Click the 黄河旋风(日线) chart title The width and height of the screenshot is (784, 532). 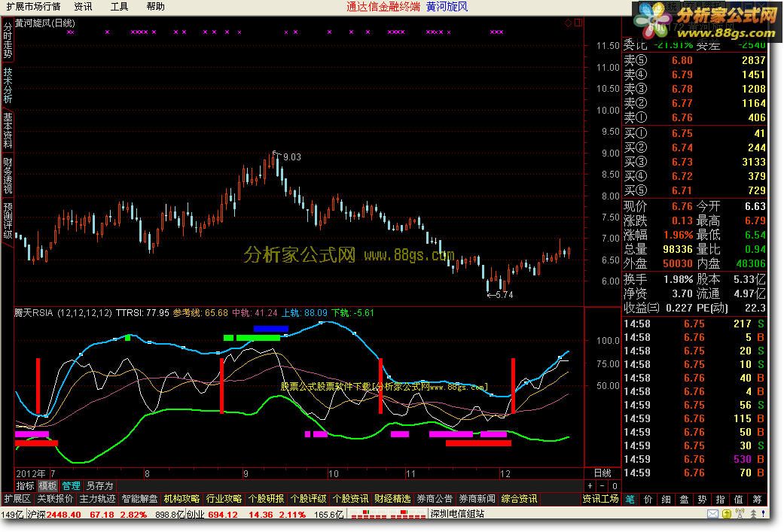pos(45,23)
